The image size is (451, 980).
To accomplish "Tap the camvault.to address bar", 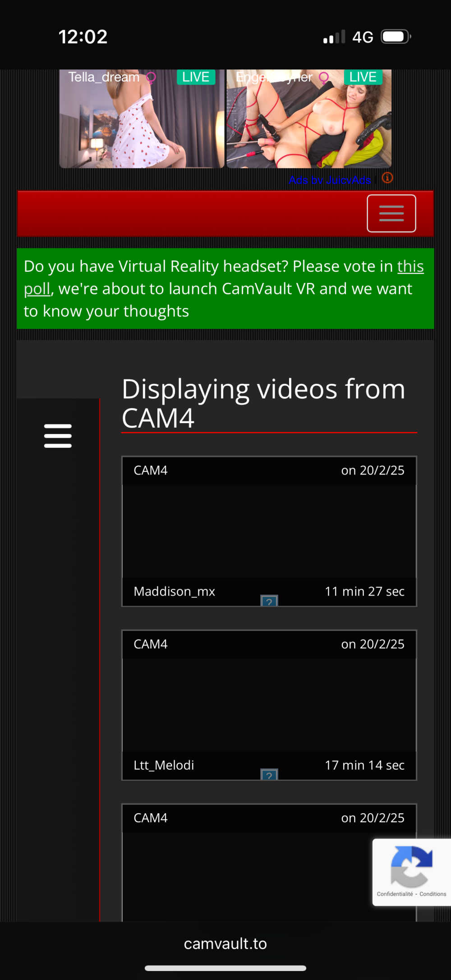I will tap(225, 944).
